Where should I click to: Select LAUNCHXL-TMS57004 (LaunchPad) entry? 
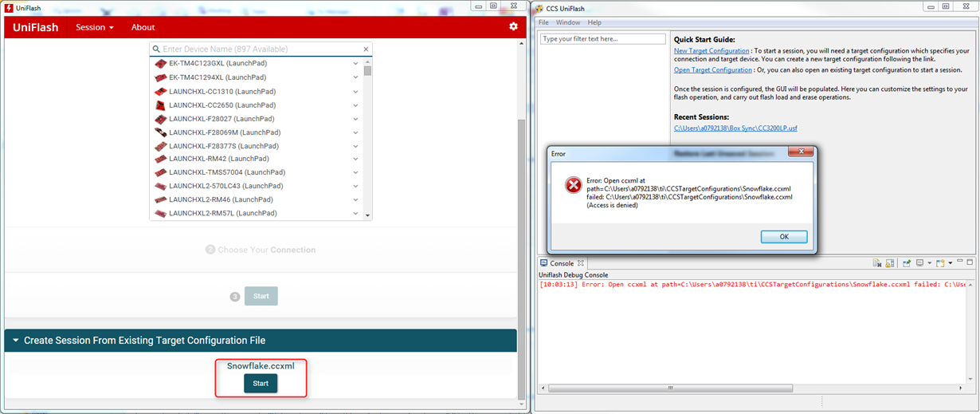(x=227, y=172)
